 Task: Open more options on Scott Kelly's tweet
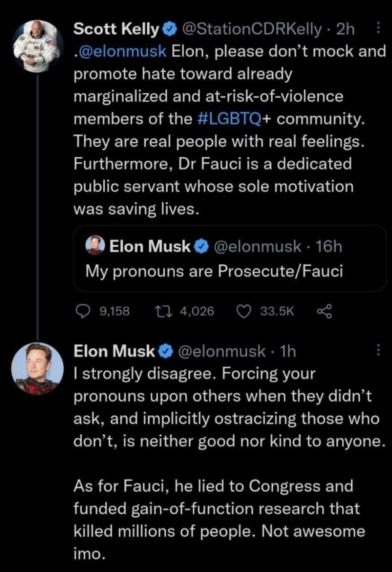pyautogui.click(x=378, y=29)
